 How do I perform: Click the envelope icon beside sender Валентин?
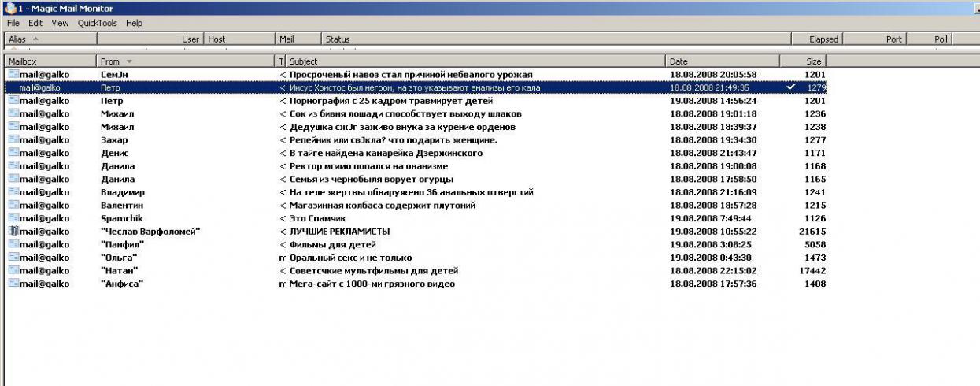(13, 205)
